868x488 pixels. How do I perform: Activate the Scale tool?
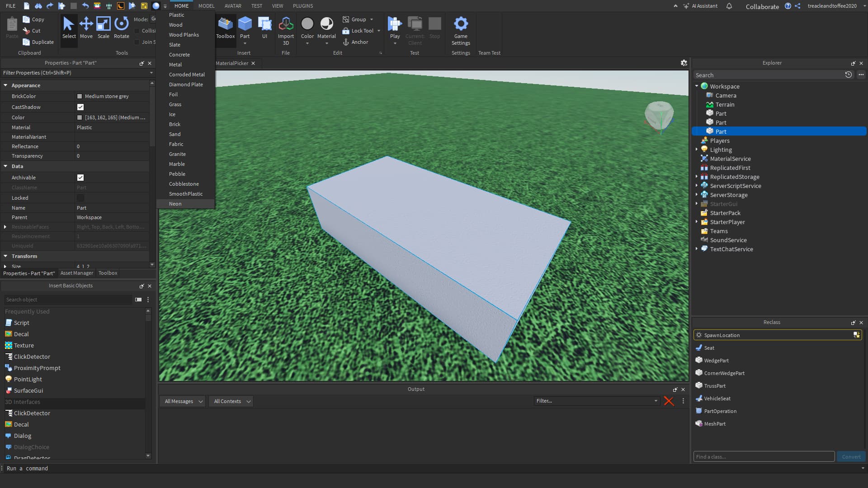[x=103, y=28]
